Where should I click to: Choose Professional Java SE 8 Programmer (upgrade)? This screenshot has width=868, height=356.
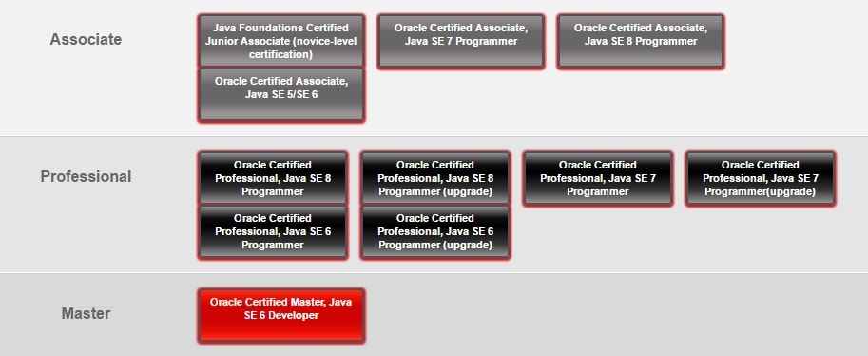coord(435,178)
